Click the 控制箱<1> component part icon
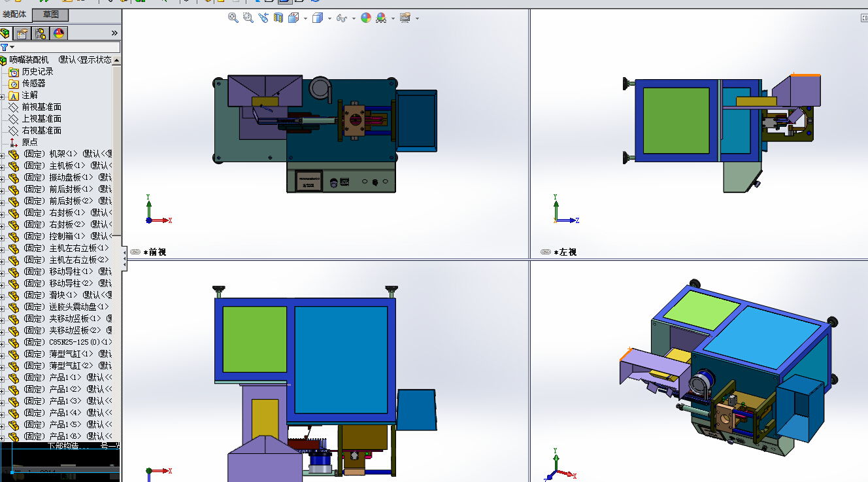This screenshot has width=868, height=482. (14, 237)
